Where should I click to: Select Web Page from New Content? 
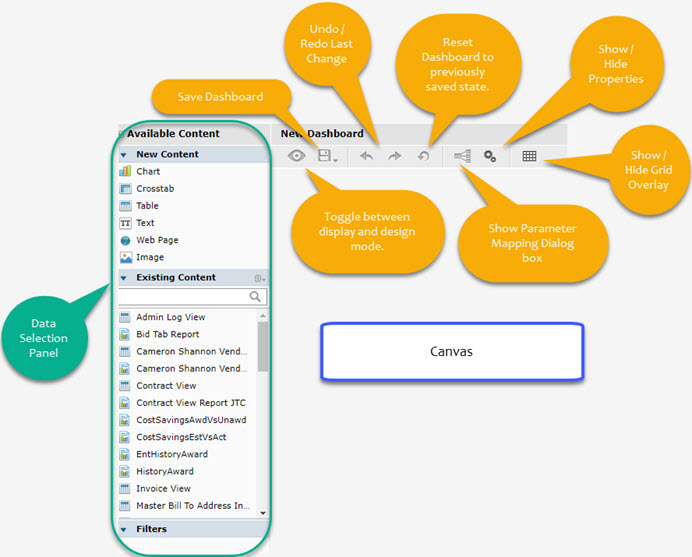tap(158, 240)
